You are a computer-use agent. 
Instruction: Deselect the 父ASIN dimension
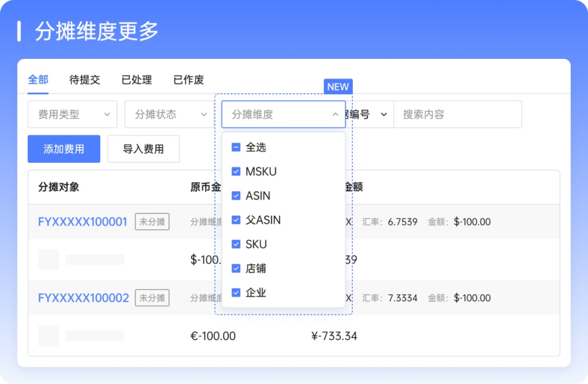point(236,220)
